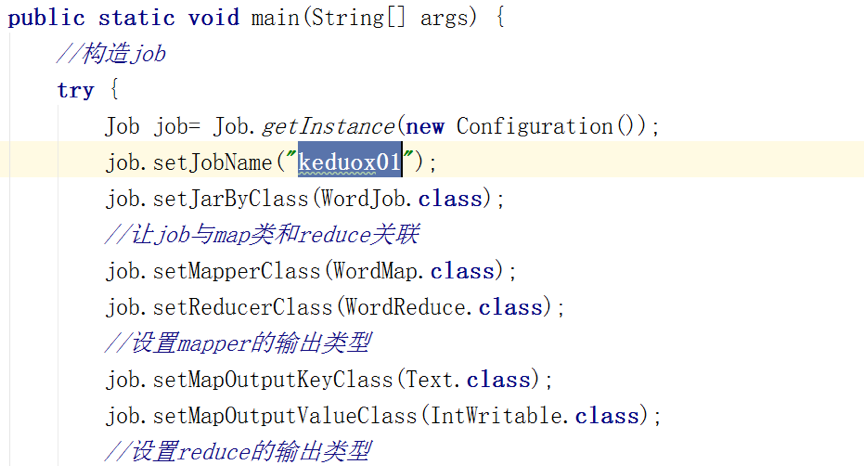Click WordMap class reference

[375, 271]
